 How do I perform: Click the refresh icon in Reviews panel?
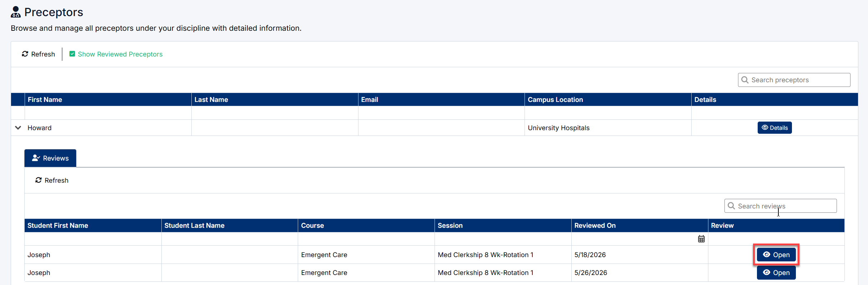[39, 180]
